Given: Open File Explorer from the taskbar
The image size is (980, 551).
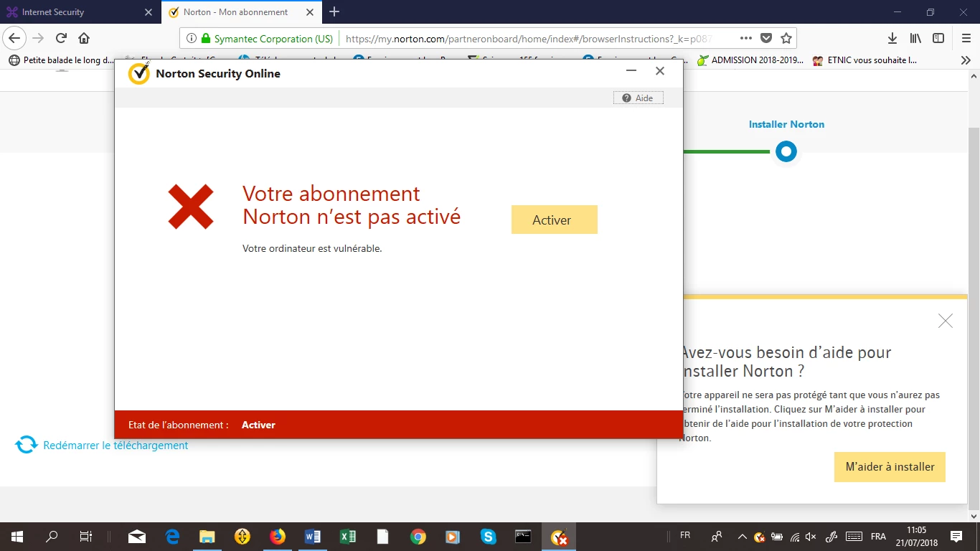Looking at the screenshot, I should 207,537.
